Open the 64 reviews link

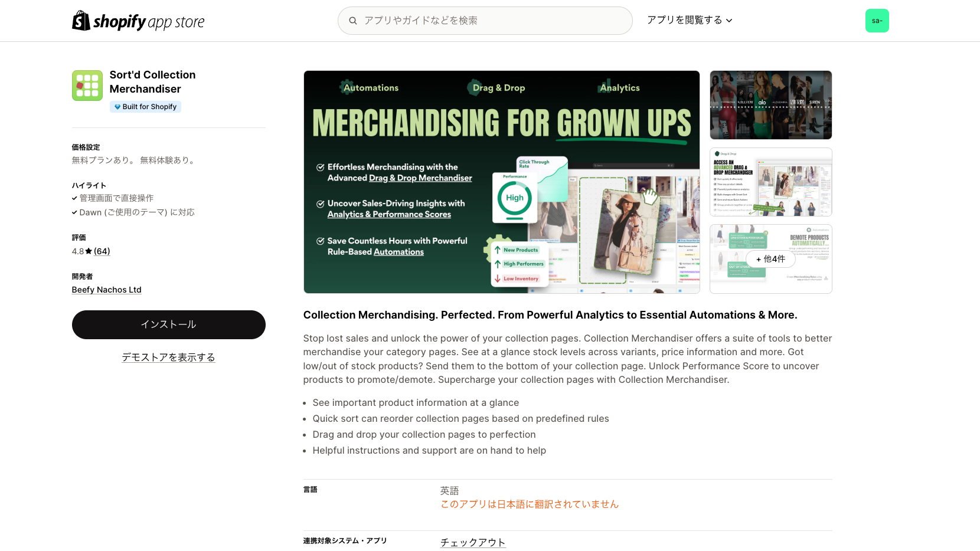pos(102,251)
